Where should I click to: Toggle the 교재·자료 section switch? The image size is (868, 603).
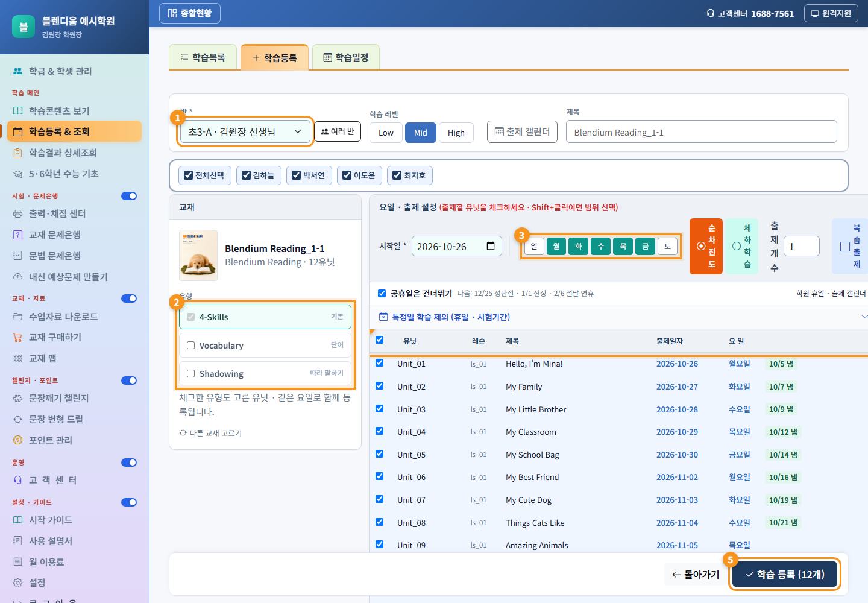click(129, 298)
